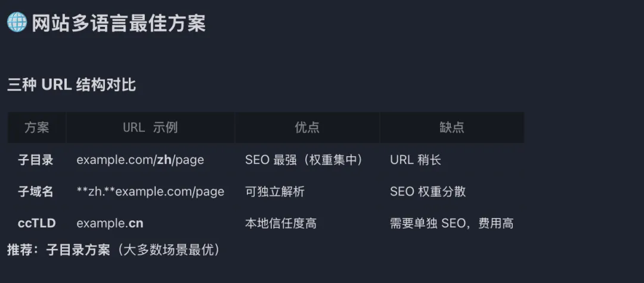Click the 推荐：子目录方案 recommendation line
644x283 pixels.
point(113,250)
